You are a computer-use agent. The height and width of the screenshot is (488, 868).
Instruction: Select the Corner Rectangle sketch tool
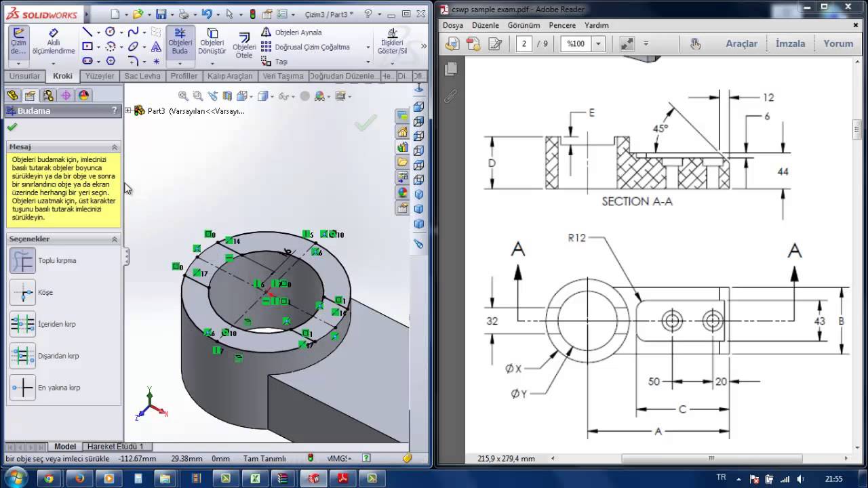coord(87,46)
